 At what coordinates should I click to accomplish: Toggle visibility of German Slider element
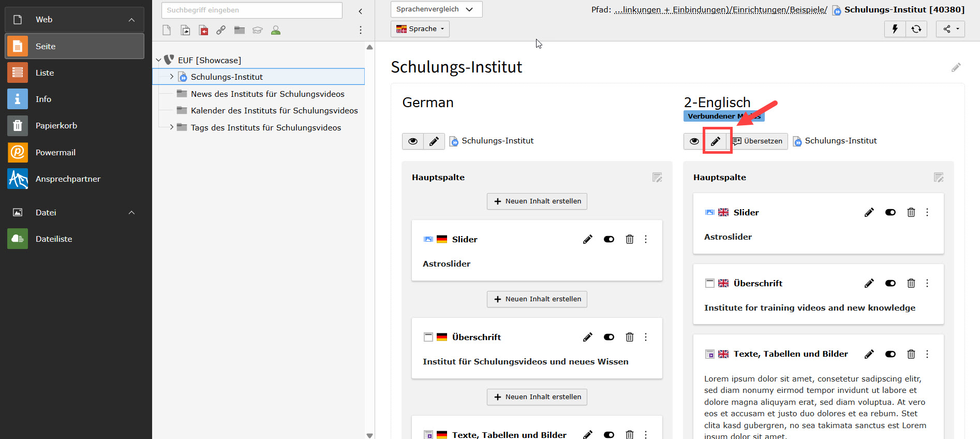[608, 239]
